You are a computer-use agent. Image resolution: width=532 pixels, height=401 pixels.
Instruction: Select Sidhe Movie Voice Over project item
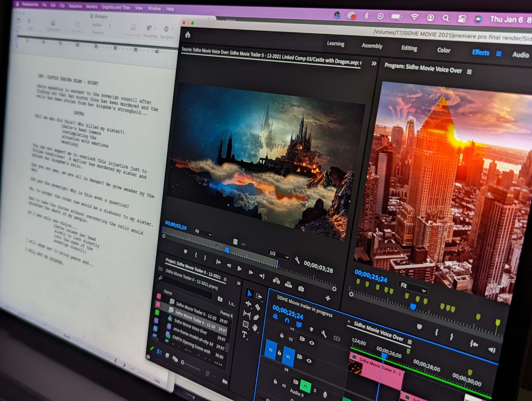tap(191, 326)
